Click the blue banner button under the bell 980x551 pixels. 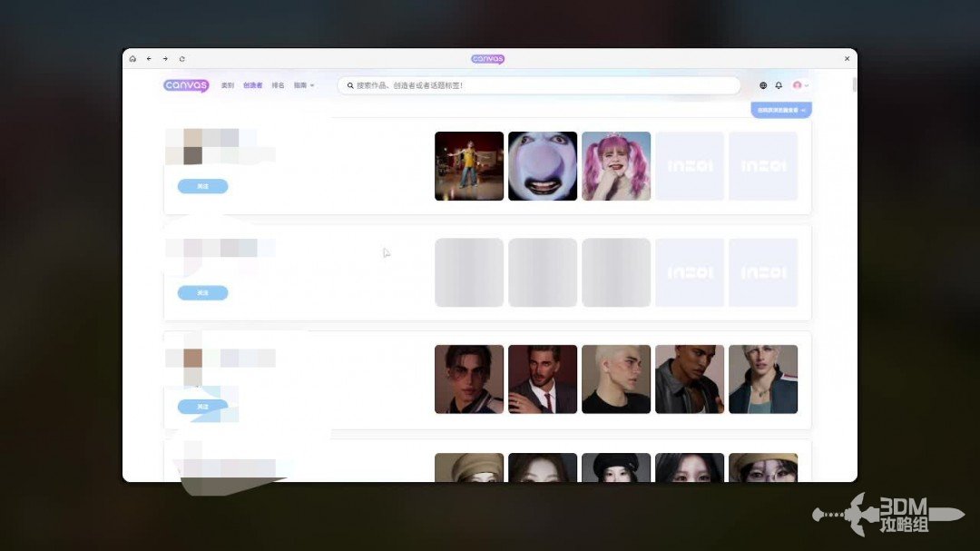click(781, 110)
